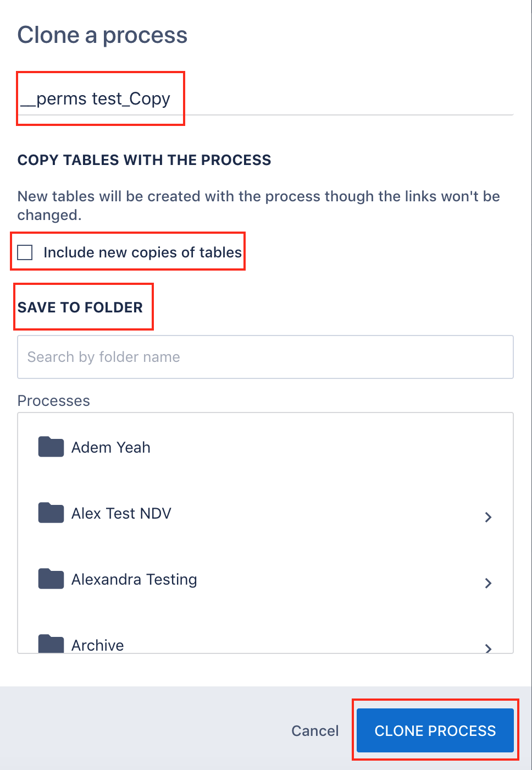Click the Processes section label
Screen dimensions: 532x770
(x=53, y=400)
